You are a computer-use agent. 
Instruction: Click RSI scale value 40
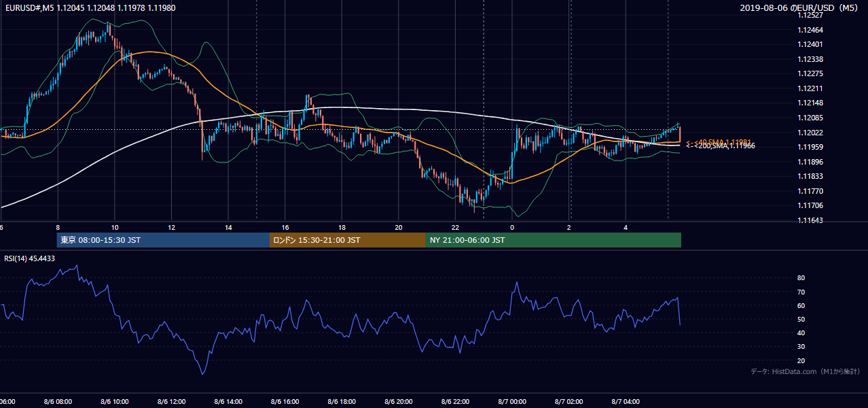click(x=801, y=333)
